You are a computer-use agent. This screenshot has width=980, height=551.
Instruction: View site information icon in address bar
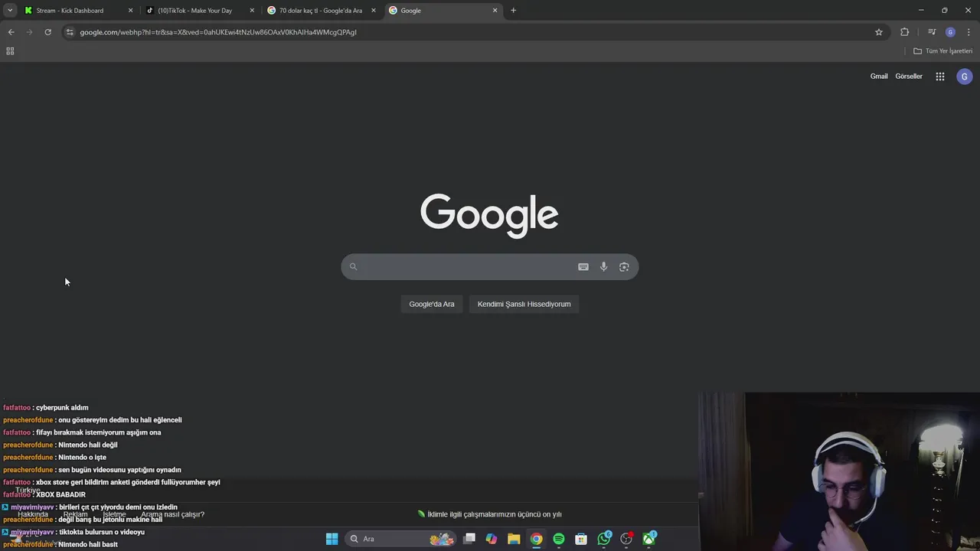70,32
